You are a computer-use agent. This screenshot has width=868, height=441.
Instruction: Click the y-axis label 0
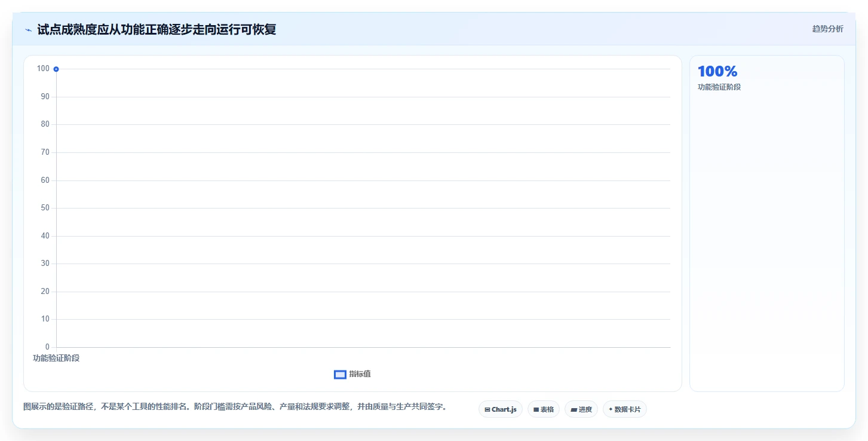47,347
